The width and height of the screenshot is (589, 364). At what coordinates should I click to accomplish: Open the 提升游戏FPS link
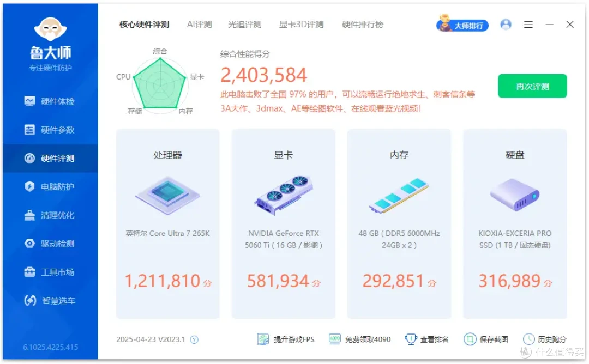point(294,339)
